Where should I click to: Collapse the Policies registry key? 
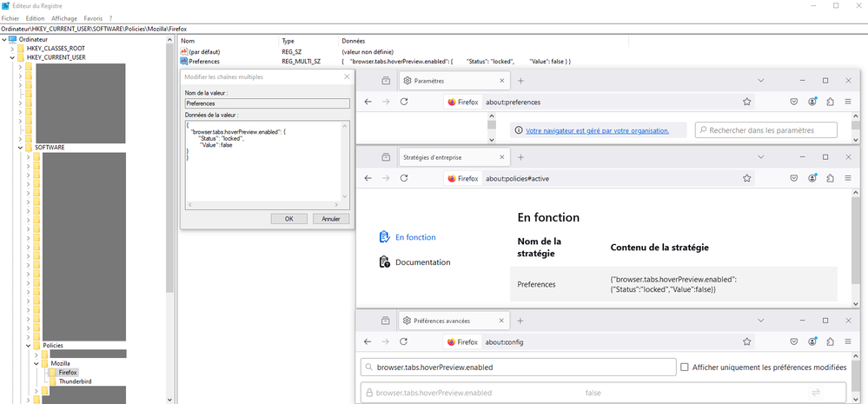tap(28, 345)
